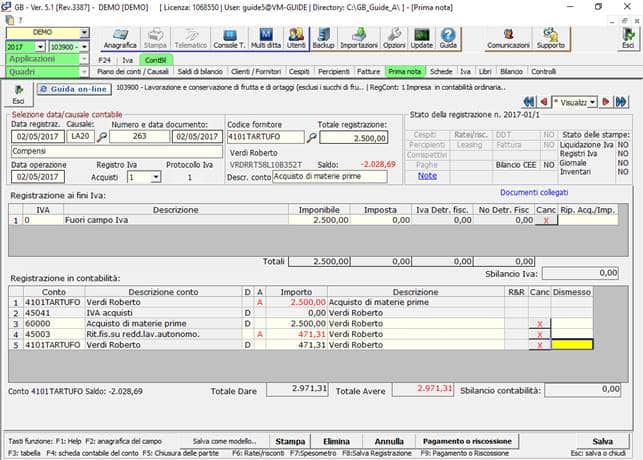Go to the first registration record

pyautogui.click(x=529, y=102)
